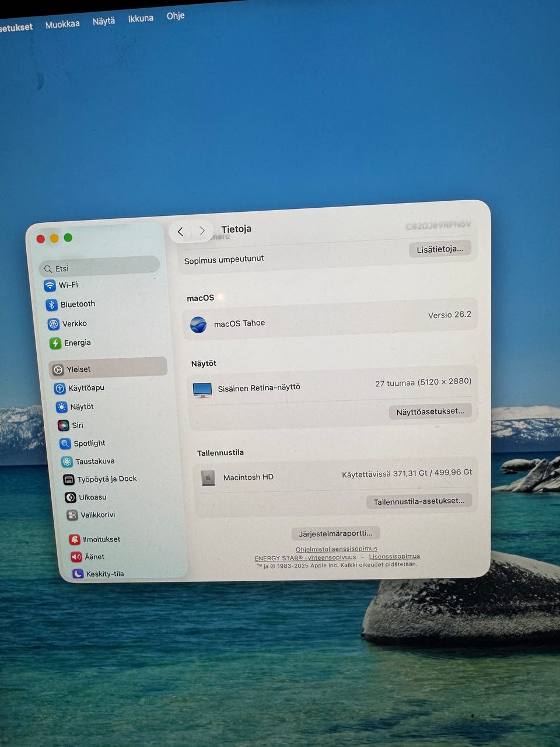Image resolution: width=560 pixels, height=747 pixels.
Task: Click the Lisätietoja... button
Action: tap(440, 249)
